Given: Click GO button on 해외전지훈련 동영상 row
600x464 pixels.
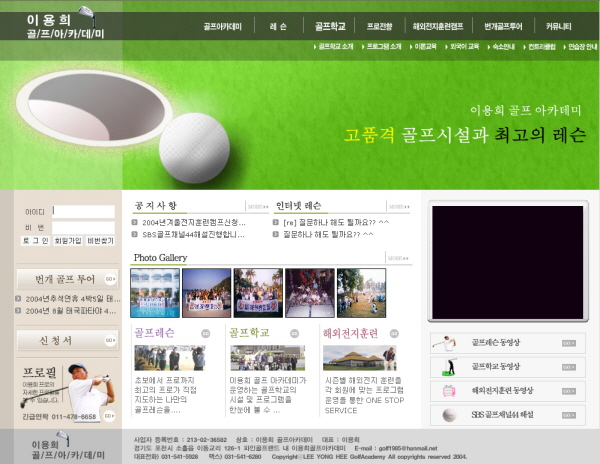Looking at the screenshot, I should click(x=569, y=391).
